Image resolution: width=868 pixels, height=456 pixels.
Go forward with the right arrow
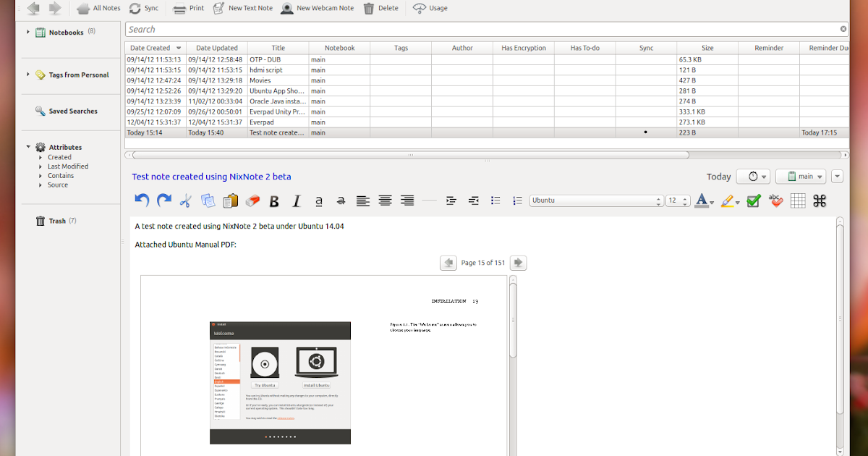click(x=55, y=8)
